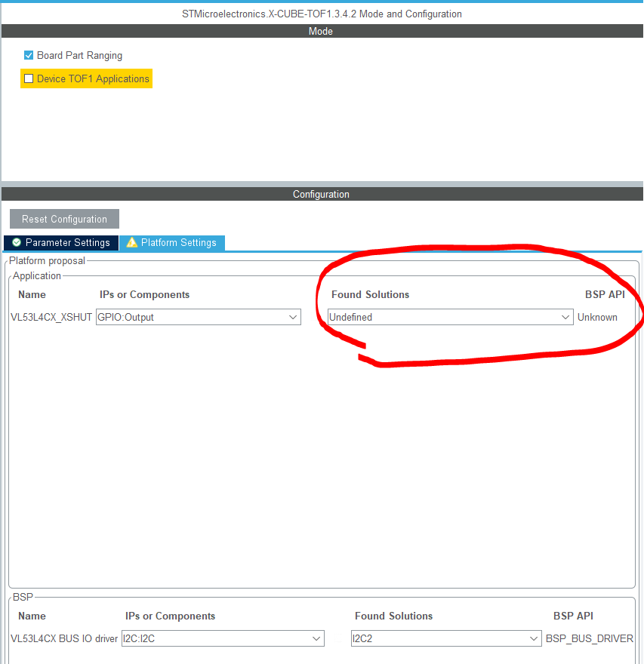Click the dropdown arrow on the GPIO:Output field

[x=294, y=317]
